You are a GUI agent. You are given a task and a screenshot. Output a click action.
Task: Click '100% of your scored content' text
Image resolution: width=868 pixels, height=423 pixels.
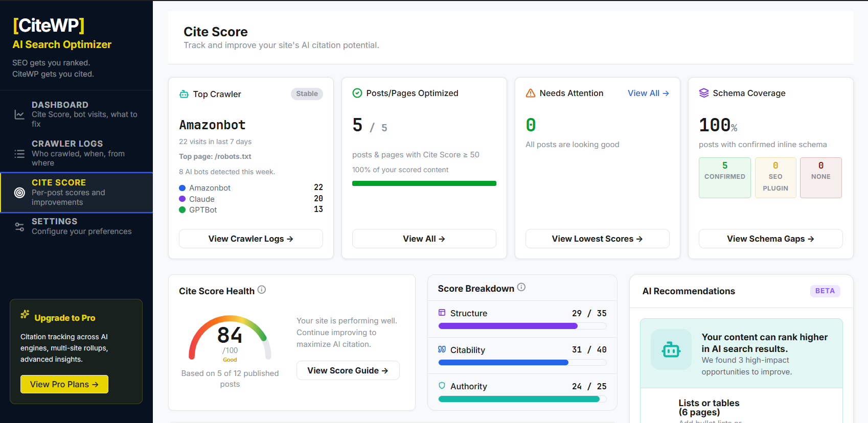(x=400, y=170)
